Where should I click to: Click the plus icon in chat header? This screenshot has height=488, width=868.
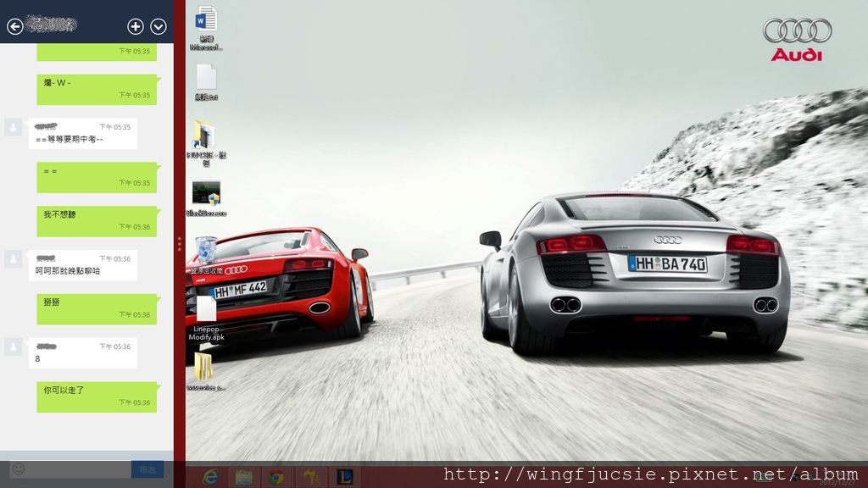tap(136, 26)
